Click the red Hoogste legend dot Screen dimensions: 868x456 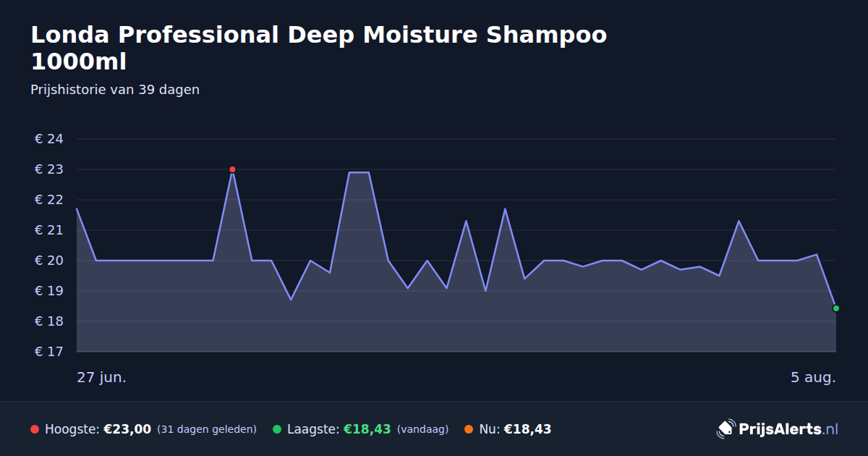click(x=35, y=429)
